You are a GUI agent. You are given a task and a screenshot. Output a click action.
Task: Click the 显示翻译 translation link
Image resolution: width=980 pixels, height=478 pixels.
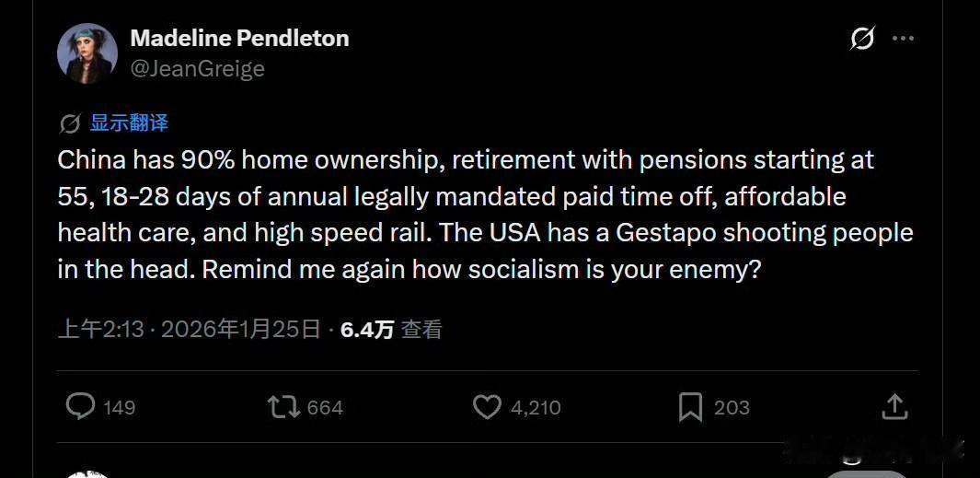pos(129,123)
